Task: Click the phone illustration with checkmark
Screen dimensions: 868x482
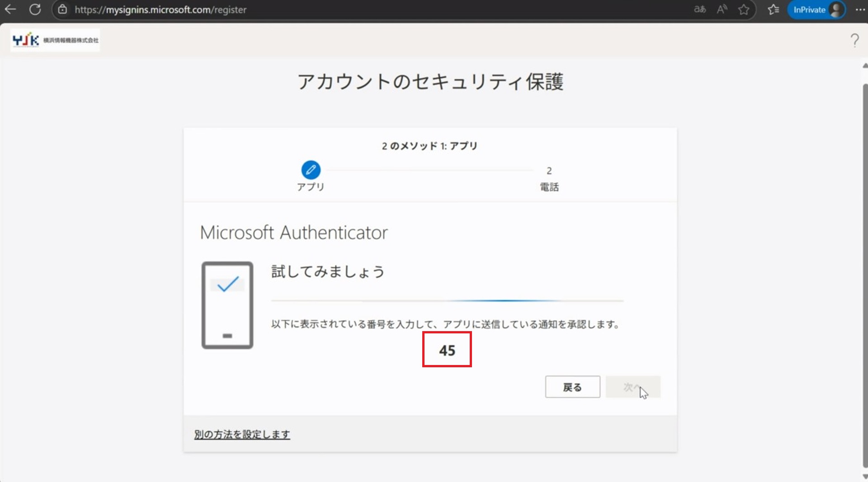Action: click(227, 305)
